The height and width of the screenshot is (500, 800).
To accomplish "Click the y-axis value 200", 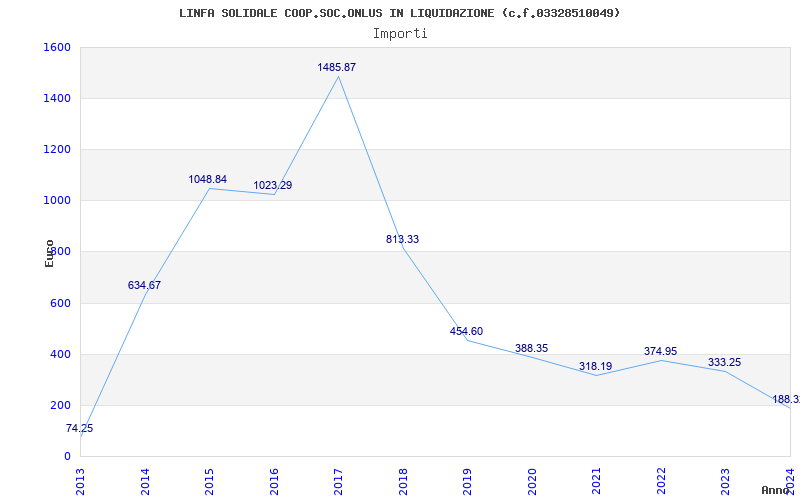I will pos(60,406).
